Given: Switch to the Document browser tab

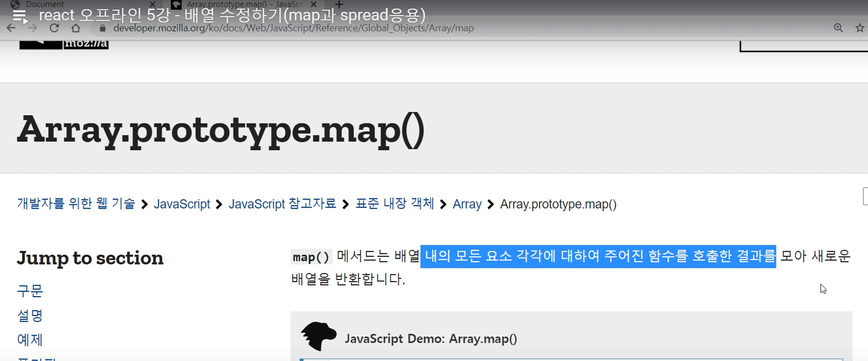Looking at the screenshot, I should (45, 4).
